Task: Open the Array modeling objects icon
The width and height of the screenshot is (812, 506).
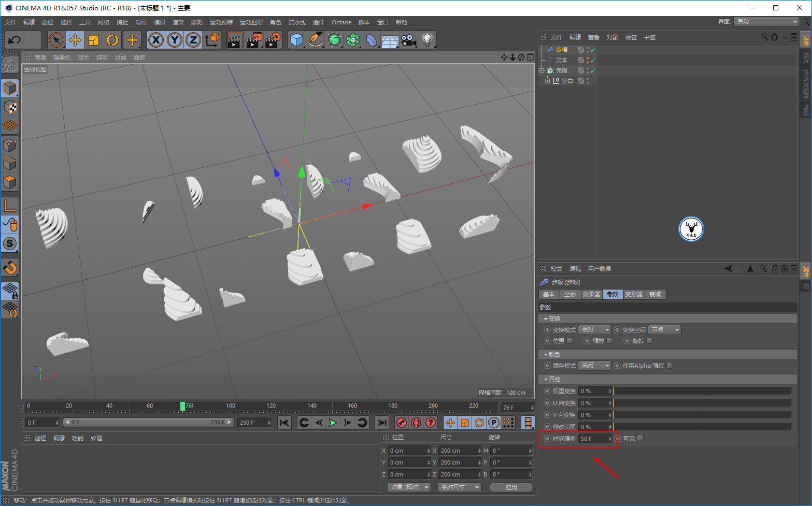Action: [x=353, y=40]
